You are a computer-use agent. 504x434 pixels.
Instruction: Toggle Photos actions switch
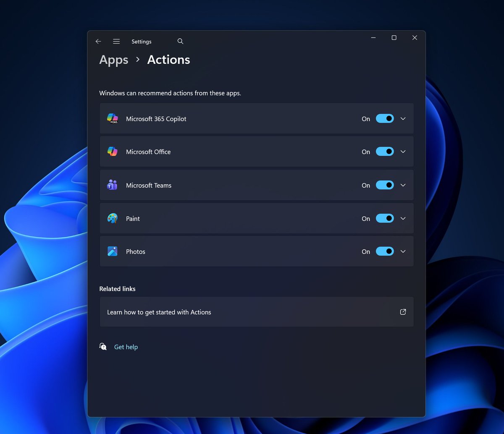(385, 251)
